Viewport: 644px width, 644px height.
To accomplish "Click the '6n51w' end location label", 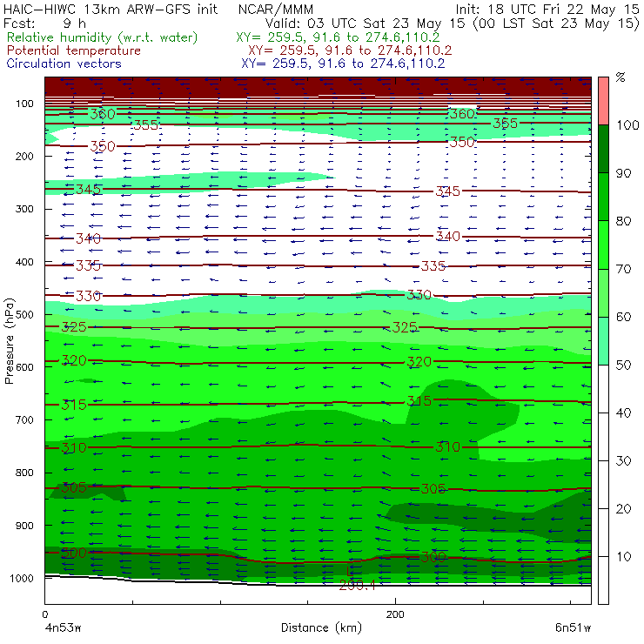I will [573, 627].
